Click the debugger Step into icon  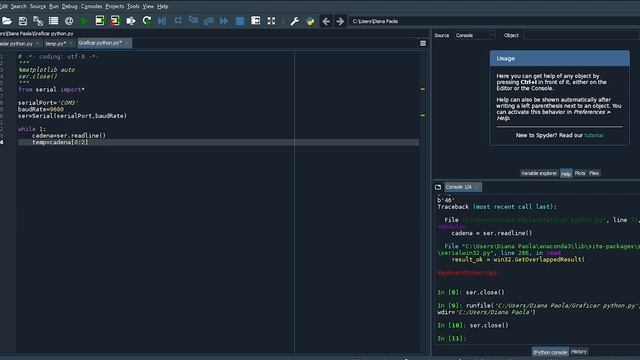point(193,21)
